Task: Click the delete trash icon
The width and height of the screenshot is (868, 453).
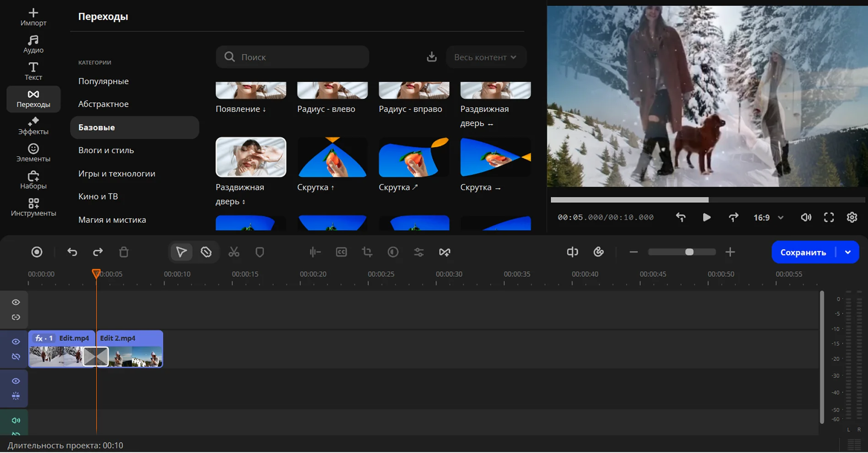Action: (x=124, y=252)
